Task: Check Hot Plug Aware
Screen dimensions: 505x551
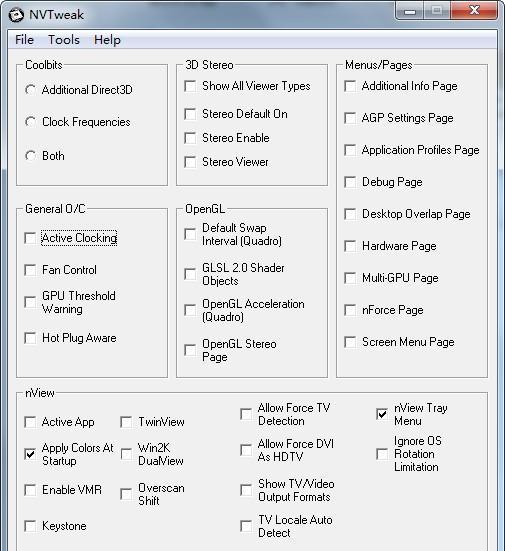Action: pos(30,338)
